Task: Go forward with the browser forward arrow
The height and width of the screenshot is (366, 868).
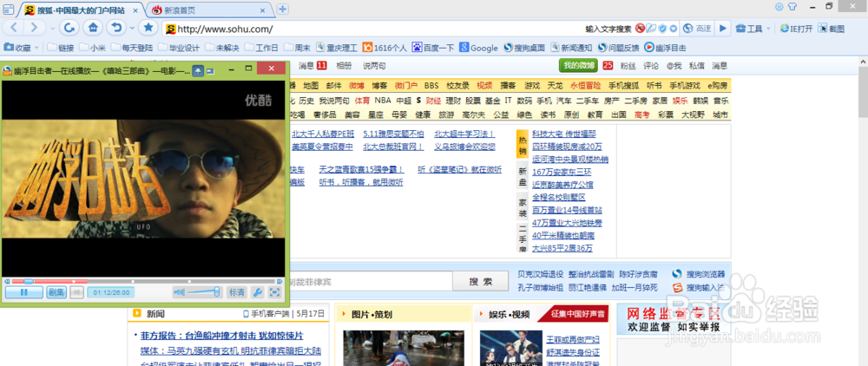Action: pos(35,28)
